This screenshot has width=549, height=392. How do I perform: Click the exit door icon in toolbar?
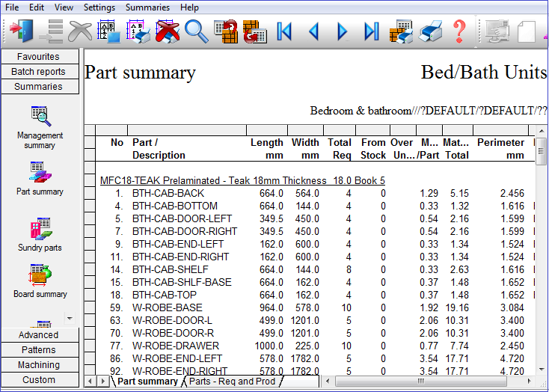click(x=21, y=31)
